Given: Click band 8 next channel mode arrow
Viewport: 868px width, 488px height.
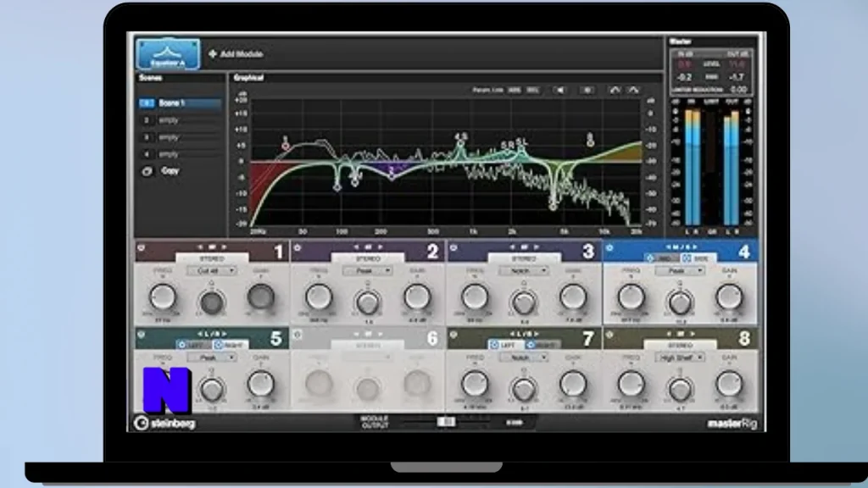Looking at the screenshot, I should click(x=693, y=334).
